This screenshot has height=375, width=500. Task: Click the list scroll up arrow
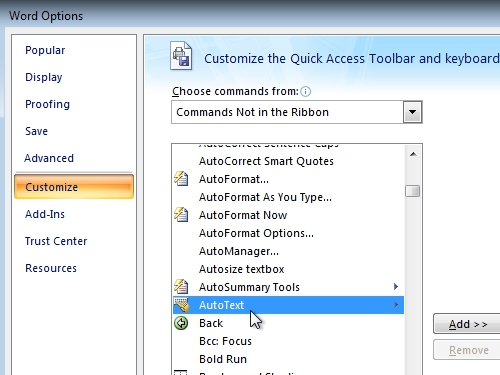(413, 154)
